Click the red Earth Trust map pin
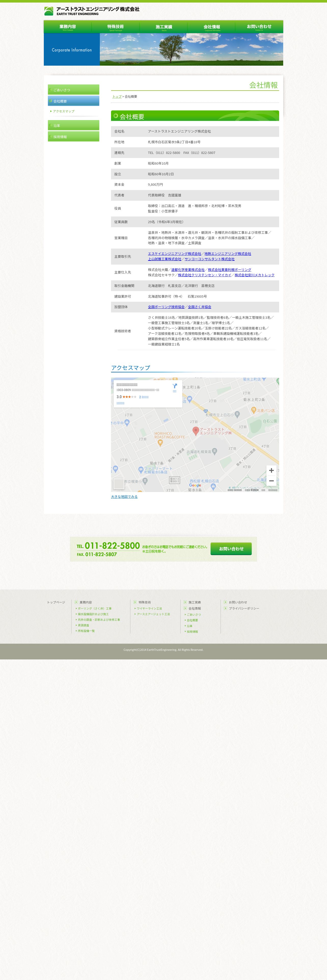 pos(196,431)
